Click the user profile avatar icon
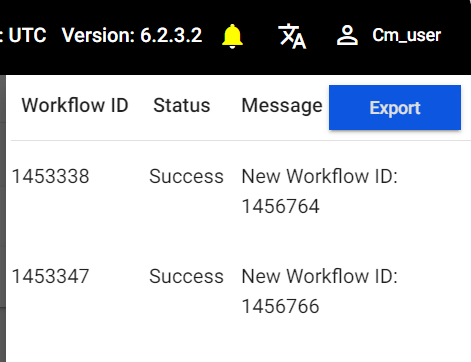471x362 pixels. pyautogui.click(x=347, y=35)
